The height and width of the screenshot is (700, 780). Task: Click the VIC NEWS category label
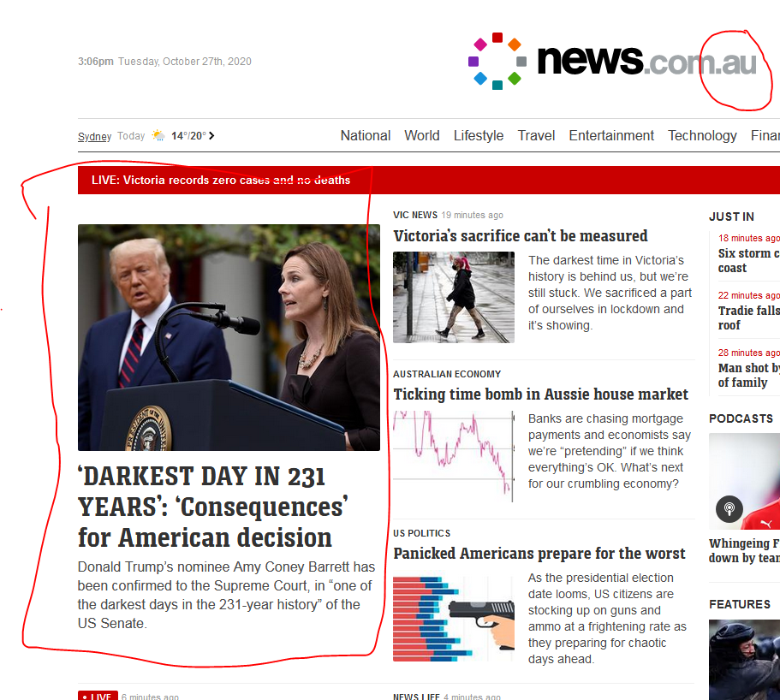click(415, 215)
